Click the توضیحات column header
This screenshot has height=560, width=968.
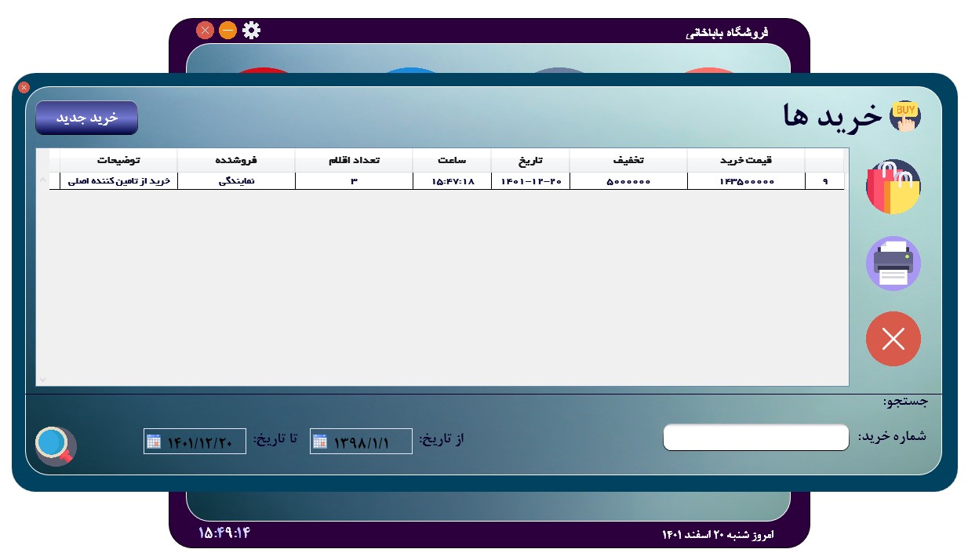coord(118,160)
